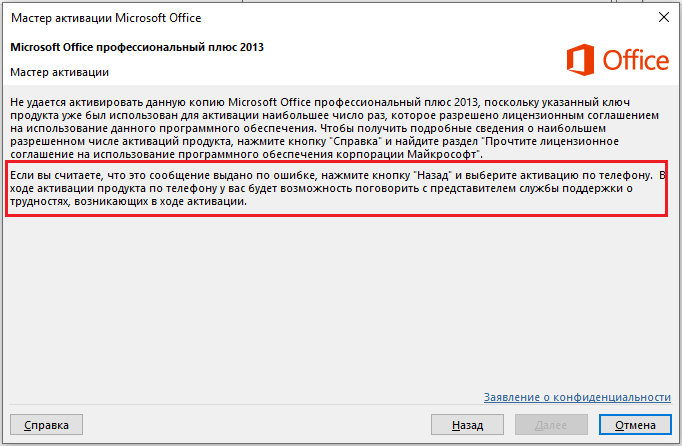Open the Справка help button
This screenshot has height=446, width=682.
point(47,425)
